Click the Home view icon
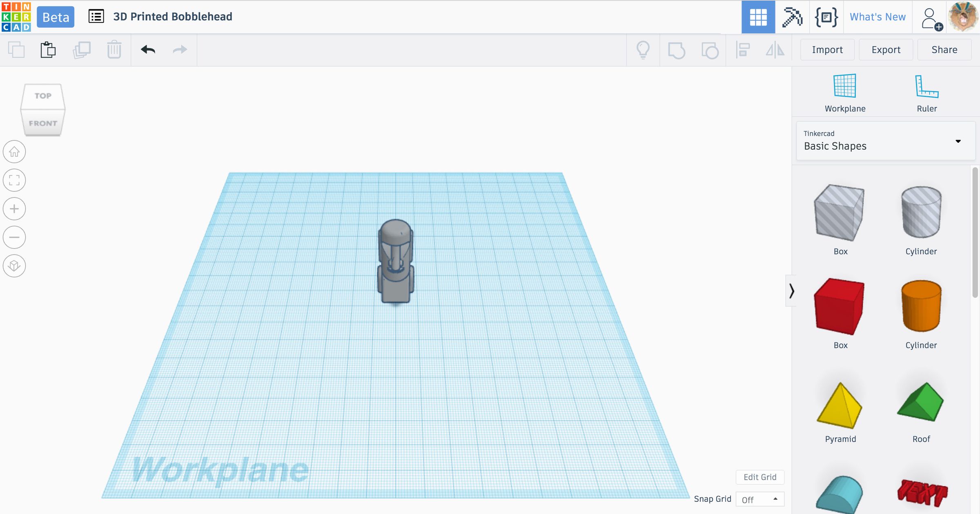Viewport: 980px width, 514px height. pos(14,152)
